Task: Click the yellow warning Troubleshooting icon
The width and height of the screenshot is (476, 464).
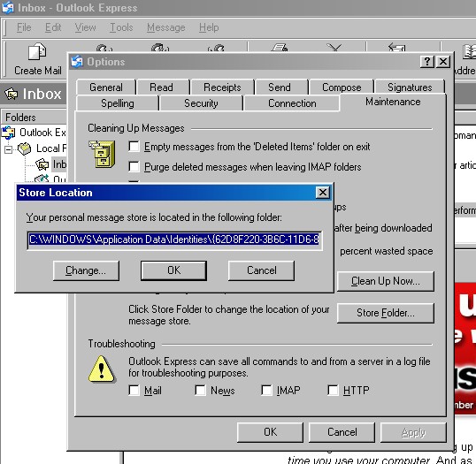Action: (102, 369)
